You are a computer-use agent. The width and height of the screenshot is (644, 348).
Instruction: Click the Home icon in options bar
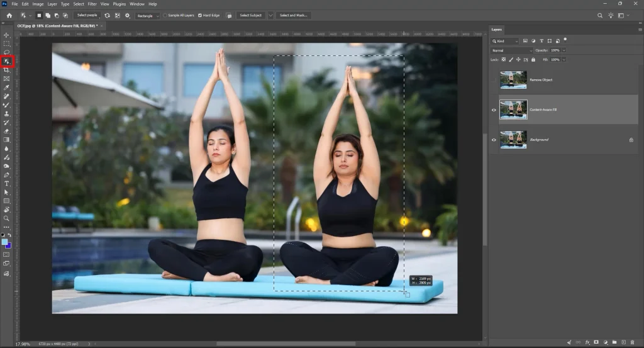point(9,16)
